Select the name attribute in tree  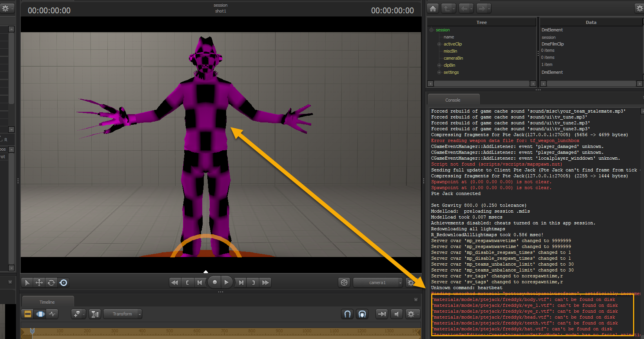449,37
